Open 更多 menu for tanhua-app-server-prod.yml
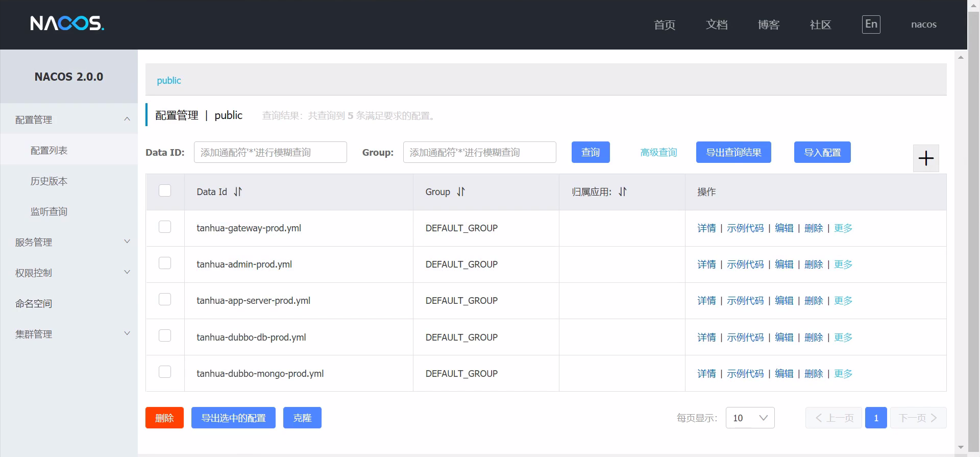This screenshot has width=980, height=457. pyautogui.click(x=843, y=301)
